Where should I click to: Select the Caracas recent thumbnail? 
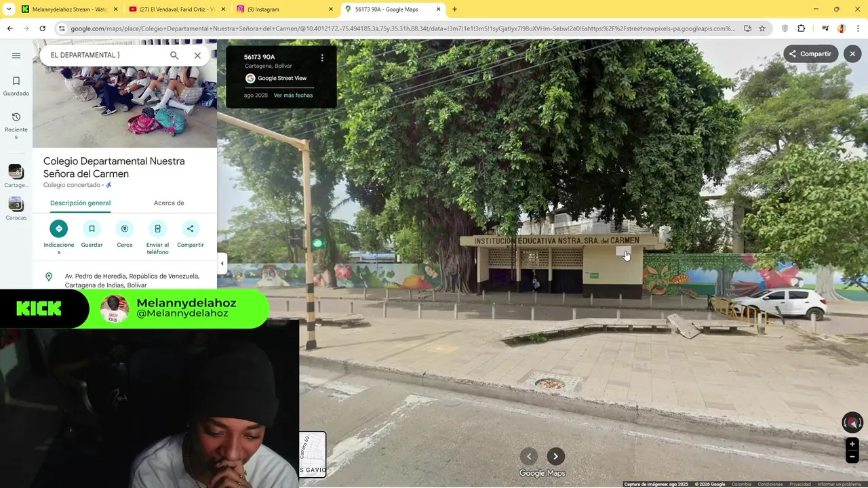(x=16, y=209)
